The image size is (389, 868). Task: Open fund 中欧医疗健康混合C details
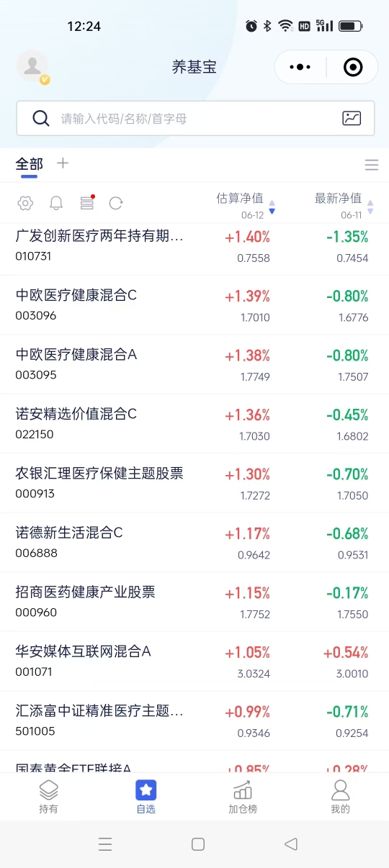tap(194, 305)
